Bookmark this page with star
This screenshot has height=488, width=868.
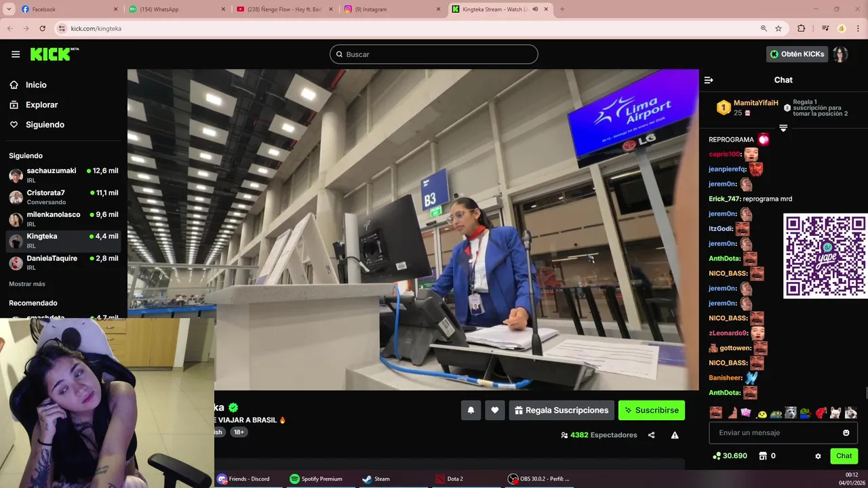point(778,28)
